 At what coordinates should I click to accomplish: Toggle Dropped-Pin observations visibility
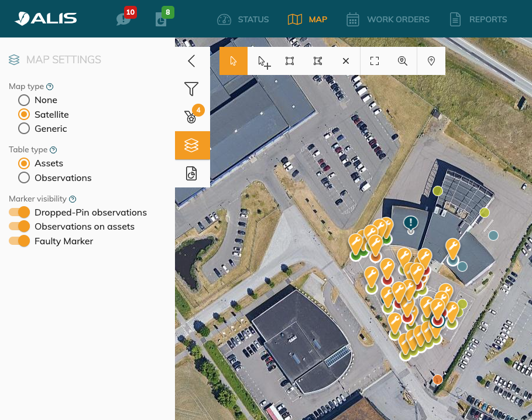tap(19, 212)
